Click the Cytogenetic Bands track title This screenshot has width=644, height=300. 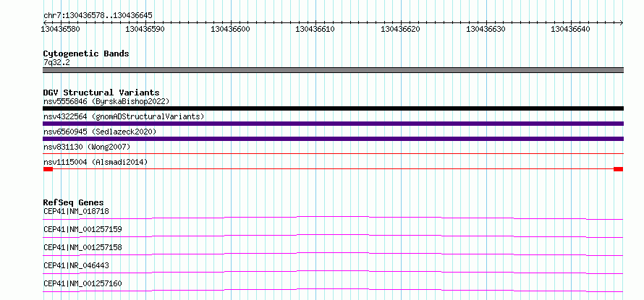[x=86, y=53]
